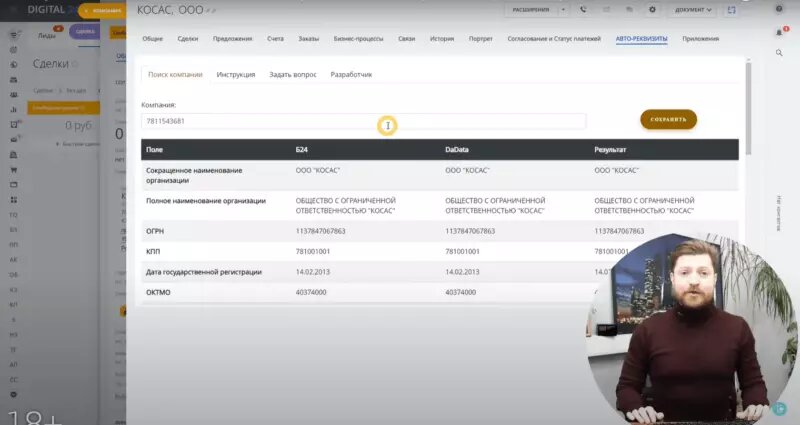This screenshot has width=800, height=425.
Task: Open the Приложения tab
Action: (701, 39)
